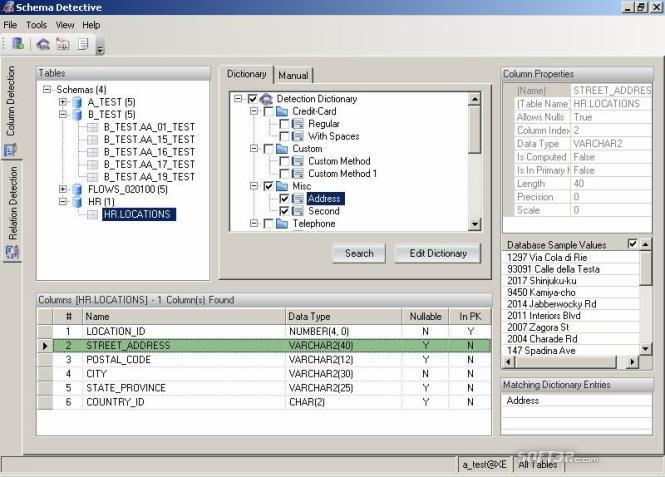Collapse the Detection Dictionary root node
Viewport: 665px width, 477px height.
pyautogui.click(x=238, y=99)
